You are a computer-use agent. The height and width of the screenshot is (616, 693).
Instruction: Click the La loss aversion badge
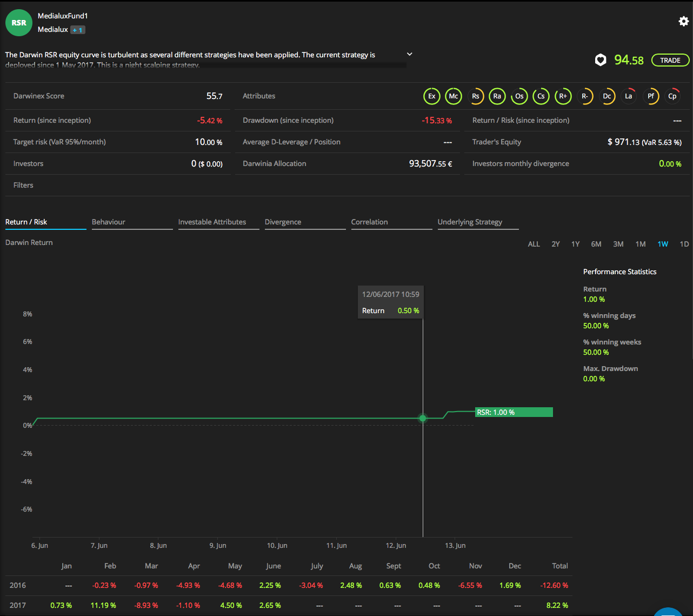pos(629,96)
